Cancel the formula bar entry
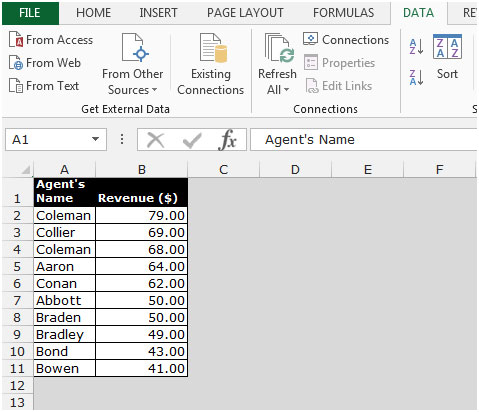Viewport: 479px width, 412px height. coord(155,140)
